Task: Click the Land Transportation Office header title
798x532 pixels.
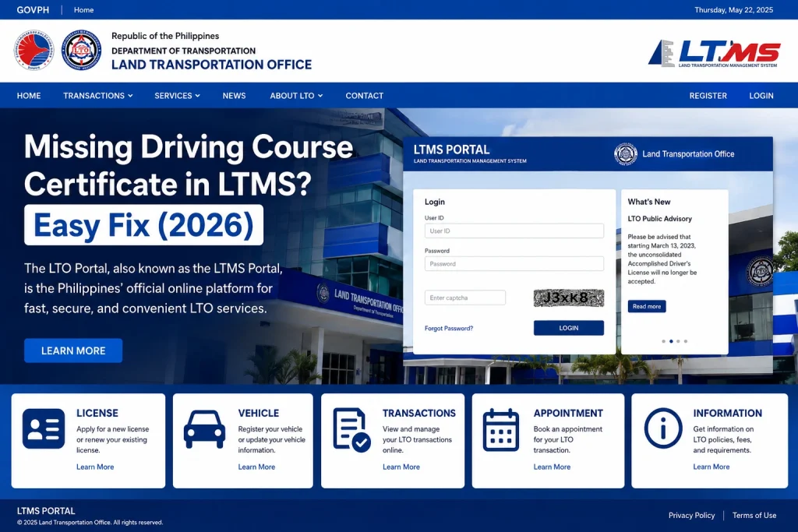Action: pos(211,65)
